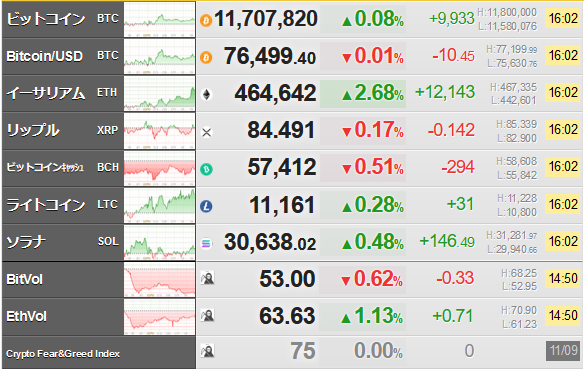584x369 pixels.
Task: Click the orange Bitcoin coin icon in the ビットコイン row
Action: pyautogui.click(x=206, y=20)
